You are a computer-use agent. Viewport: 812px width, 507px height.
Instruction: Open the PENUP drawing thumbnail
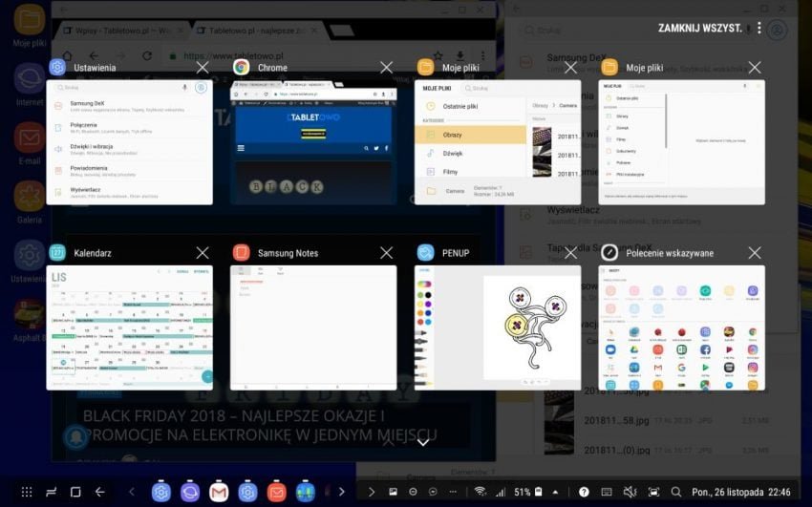click(x=498, y=328)
